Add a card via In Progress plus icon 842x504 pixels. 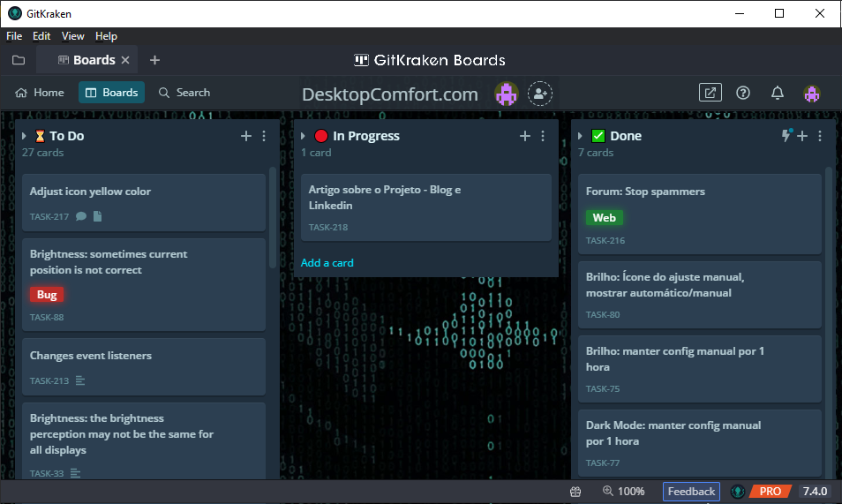point(524,136)
